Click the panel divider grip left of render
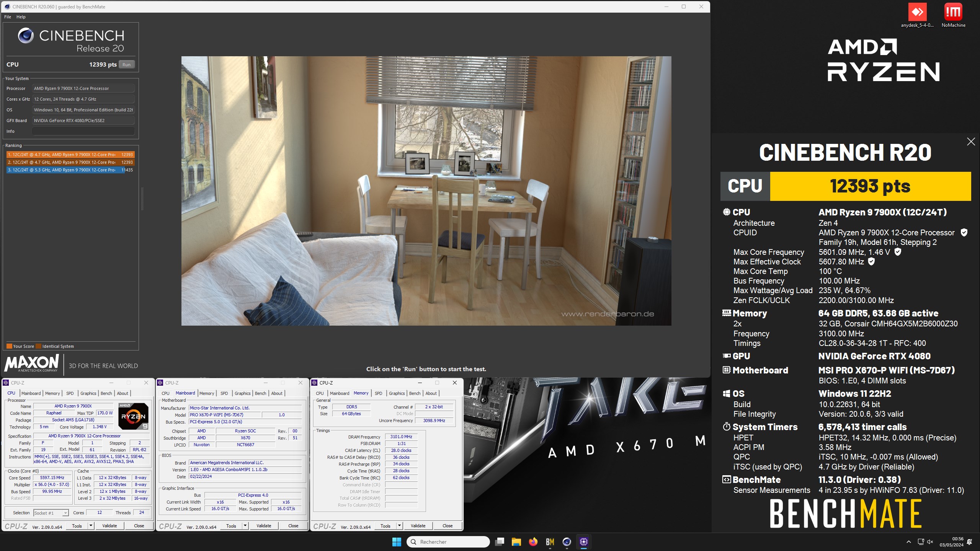This screenshot has width=980, height=551. (x=142, y=199)
